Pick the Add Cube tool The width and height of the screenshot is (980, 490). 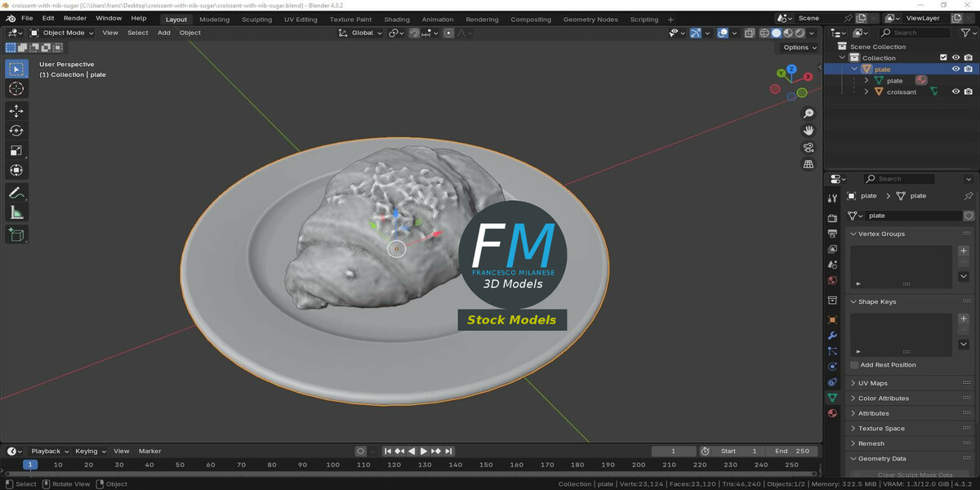pyautogui.click(x=16, y=235)
